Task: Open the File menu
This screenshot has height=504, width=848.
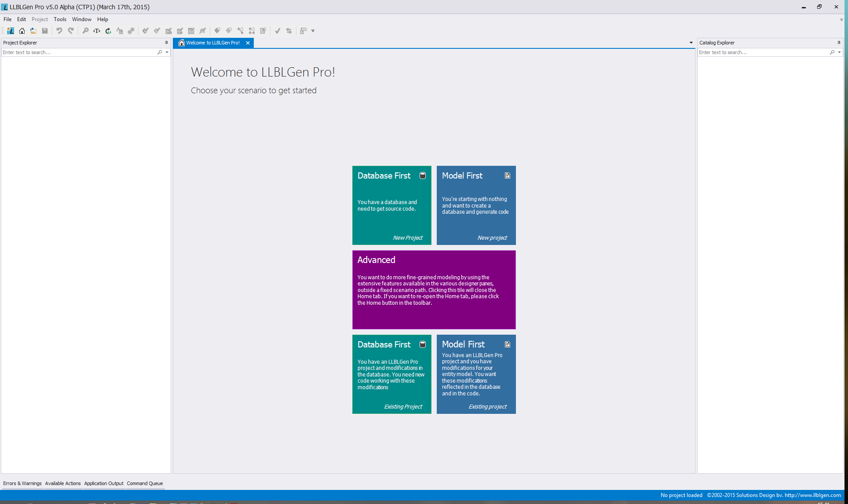Action: click(x=7, y=19)
